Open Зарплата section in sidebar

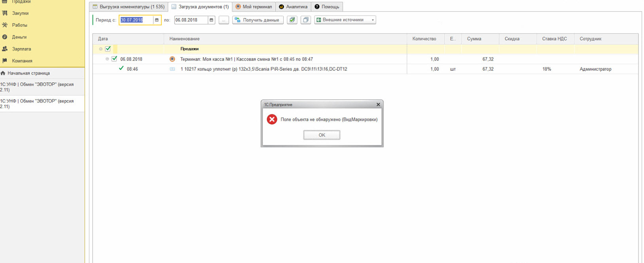21,49
